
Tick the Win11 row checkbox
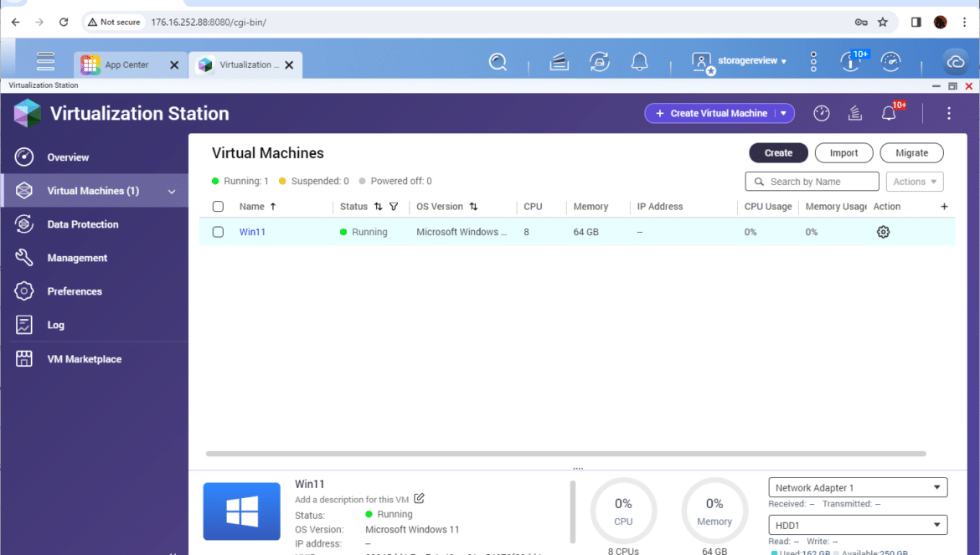pos(218,232)
